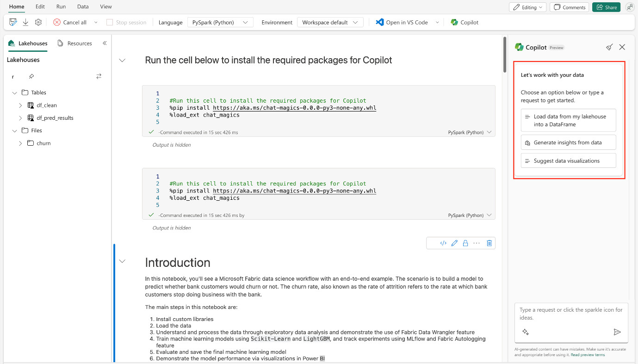Select the df_clean table
The width and height of the screenshot is (638, 364).
click(x=47, y=105)
